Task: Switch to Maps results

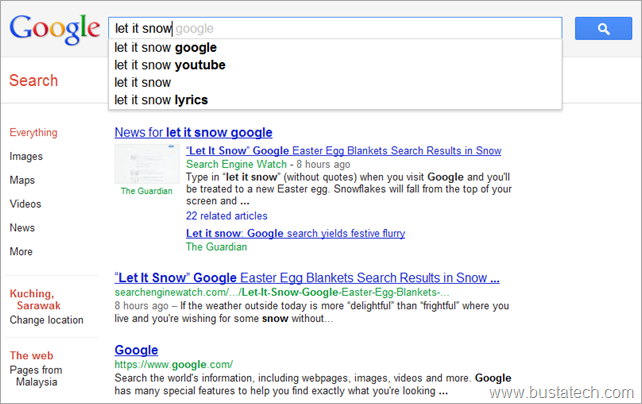Action: [x=22, y=180]
